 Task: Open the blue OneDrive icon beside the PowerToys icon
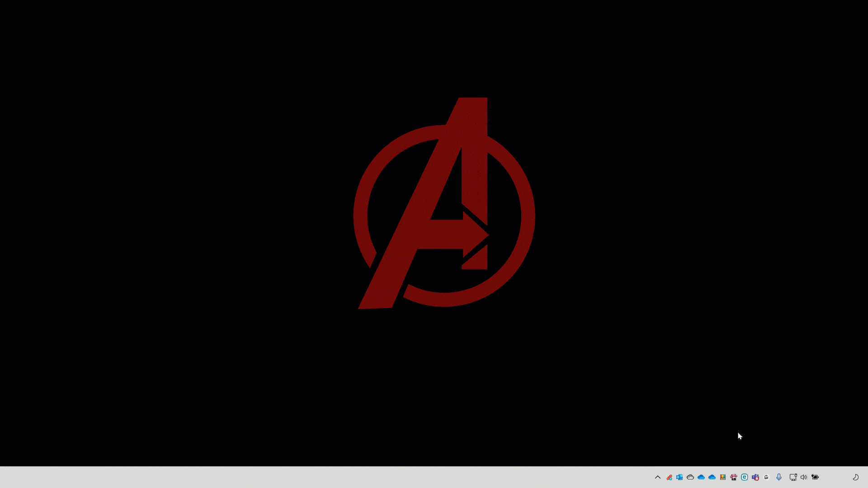[712, 477]
